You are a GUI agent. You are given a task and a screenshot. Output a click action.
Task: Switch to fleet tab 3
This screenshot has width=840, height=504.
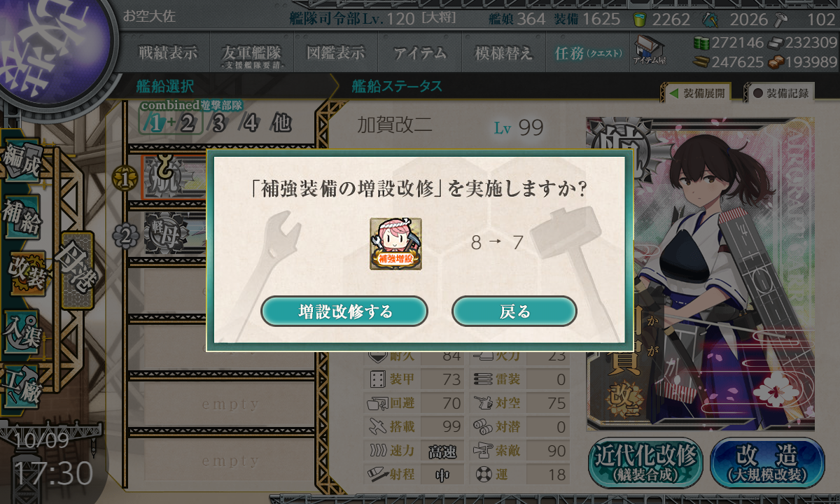pos(219,124)
